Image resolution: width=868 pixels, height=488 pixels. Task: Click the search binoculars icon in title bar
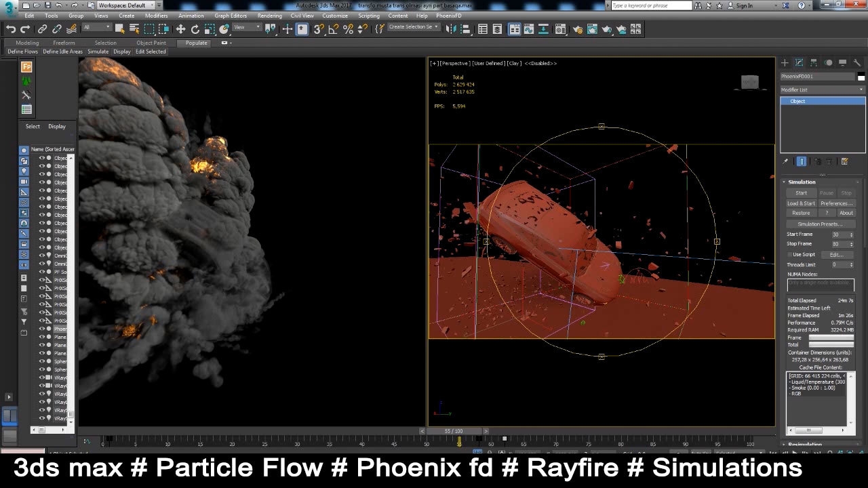(x=699, y=5)
